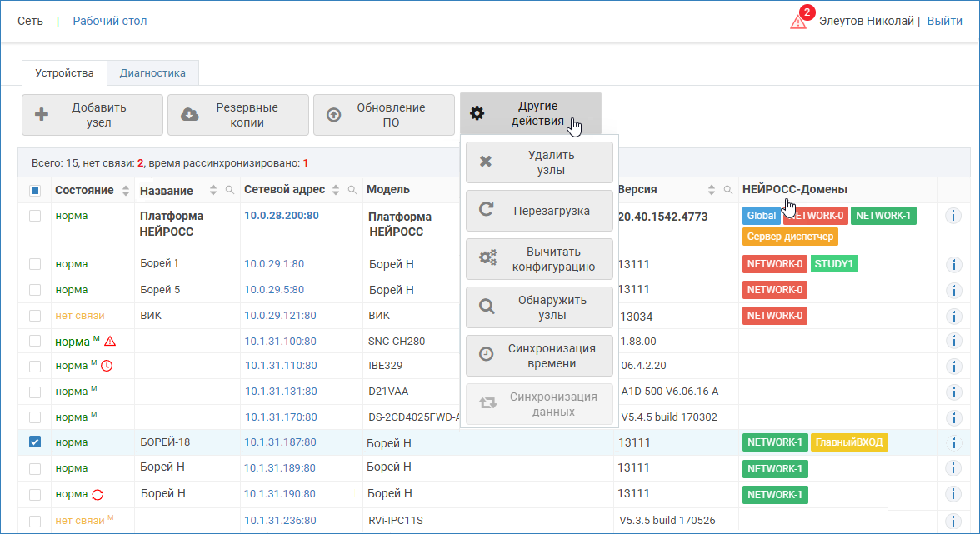Image resolution: width=980 pixels, height=534 pixels.
Task: Click the orange Сервер-диспетчер domain tag
Action: pos(790,237)
